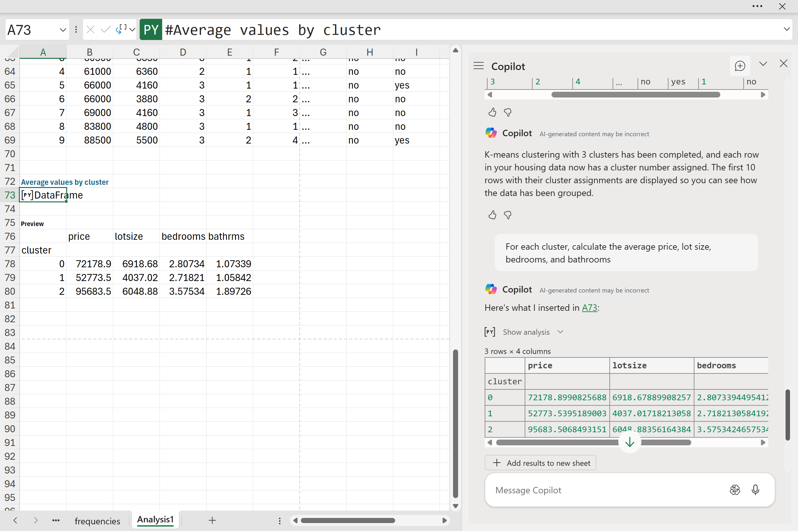Thumbs up the first table response
This screenshot has height=532, width=798.
click(492, 112)
